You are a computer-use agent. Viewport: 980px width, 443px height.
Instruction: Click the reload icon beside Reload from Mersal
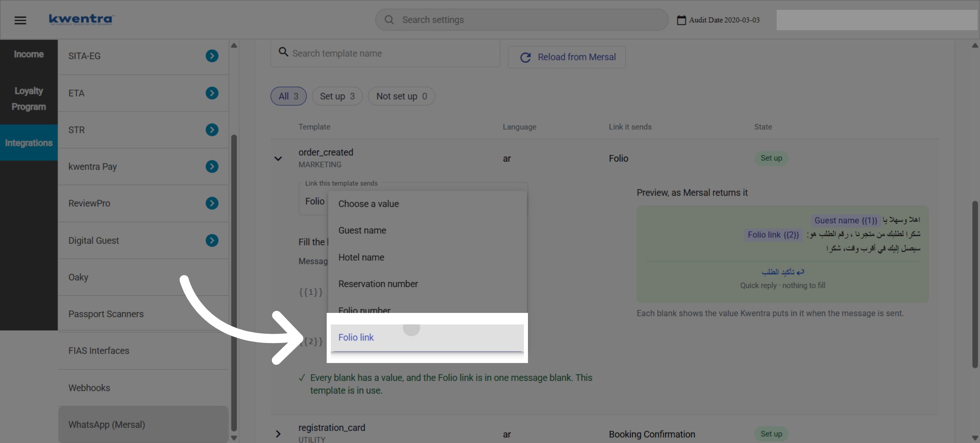tap(525, 58)
